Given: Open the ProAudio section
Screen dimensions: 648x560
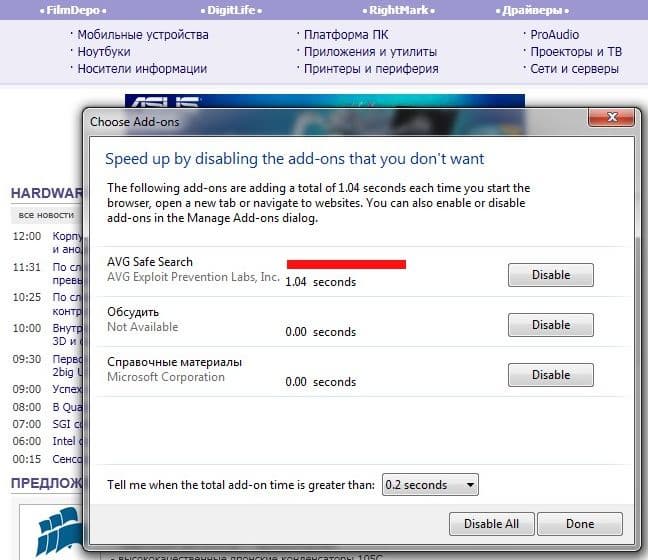Looking at the screenshot, I should pos(555,35).
